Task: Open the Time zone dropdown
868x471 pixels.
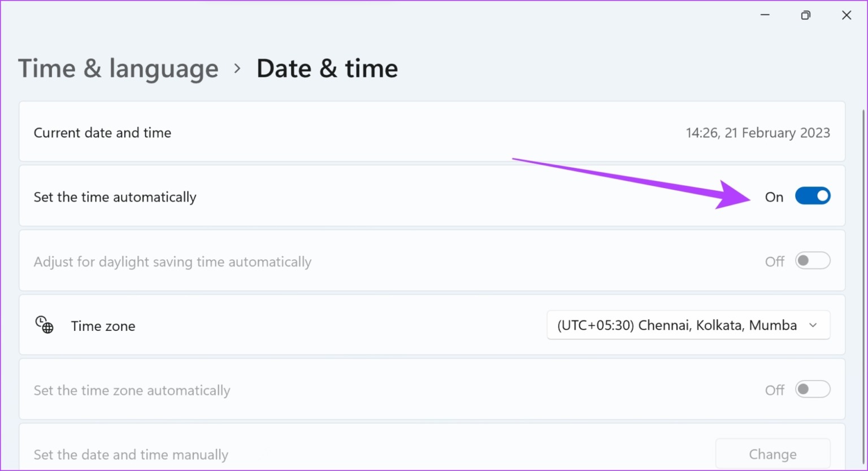Action: pos(688,325)
